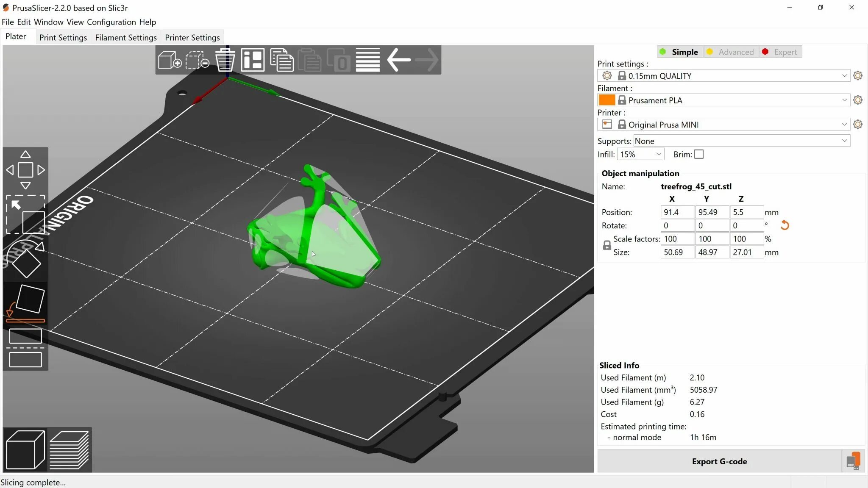The height and width of the screenshot is (488, 868).
Task: Click the Copy toolbar icon
Action: 281,60
